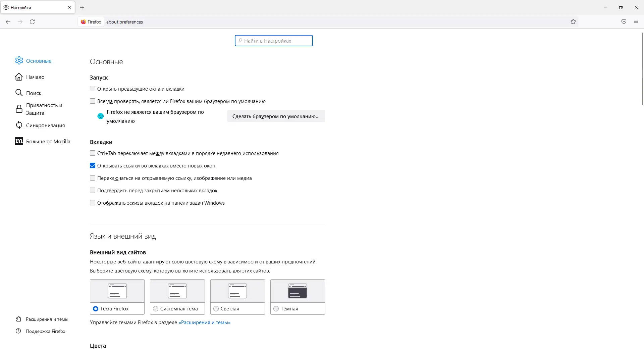Open the Начало settings section
This screenshot has height=349, width=644.
point(35,77)
